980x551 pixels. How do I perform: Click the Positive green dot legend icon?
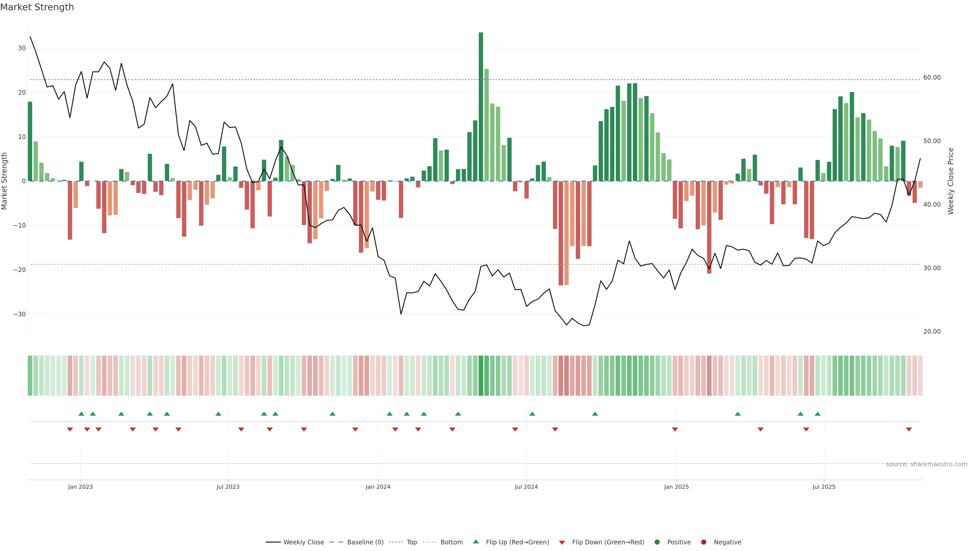[x=657, y=542]
